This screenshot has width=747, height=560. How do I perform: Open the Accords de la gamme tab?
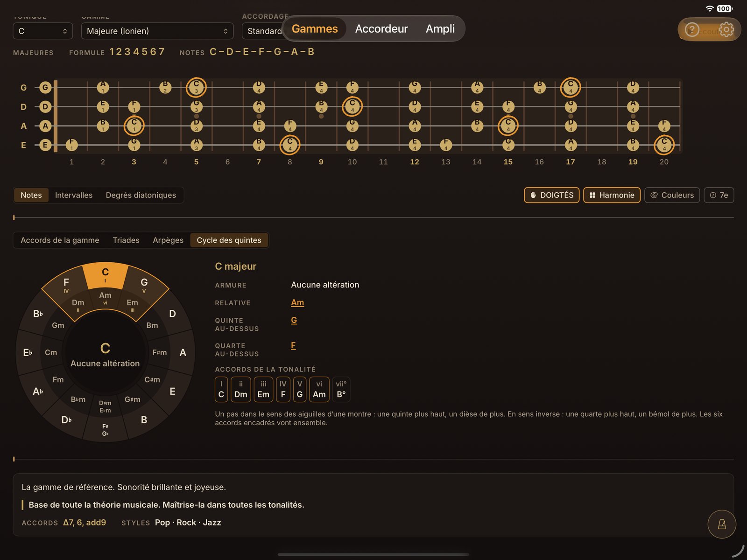[x=60, y=240]
